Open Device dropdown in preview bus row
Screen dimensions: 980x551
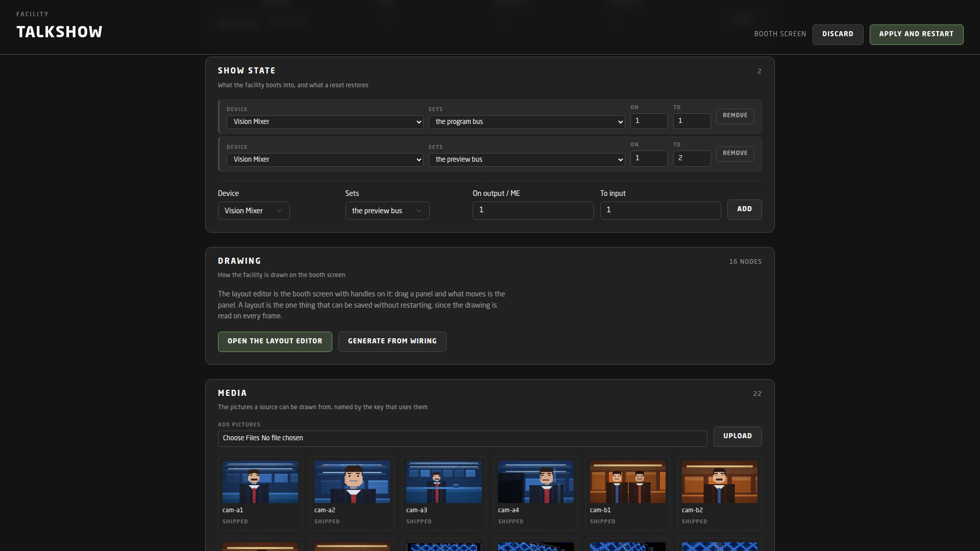tap(325, 160)
